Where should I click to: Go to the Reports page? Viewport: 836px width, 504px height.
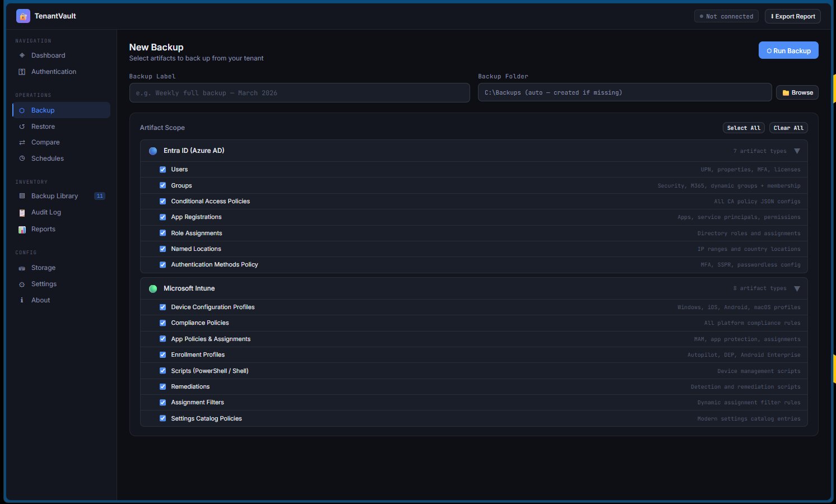coord(61,229)
